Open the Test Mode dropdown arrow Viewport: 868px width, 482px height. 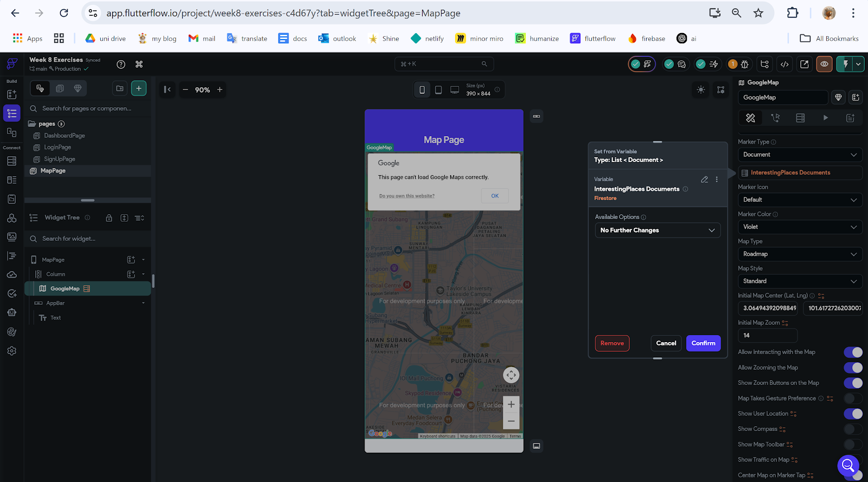[858, 64]
